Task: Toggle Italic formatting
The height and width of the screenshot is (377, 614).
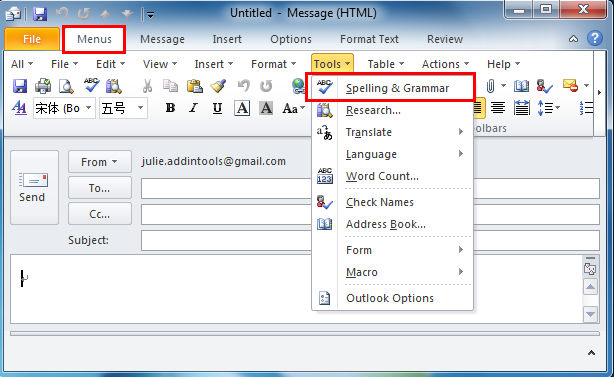Action: point(193,108)
